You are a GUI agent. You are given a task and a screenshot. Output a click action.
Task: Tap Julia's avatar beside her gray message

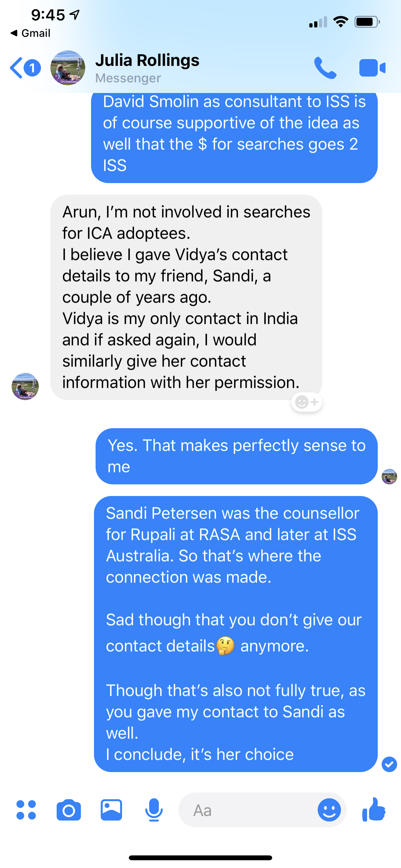point(25,386)
